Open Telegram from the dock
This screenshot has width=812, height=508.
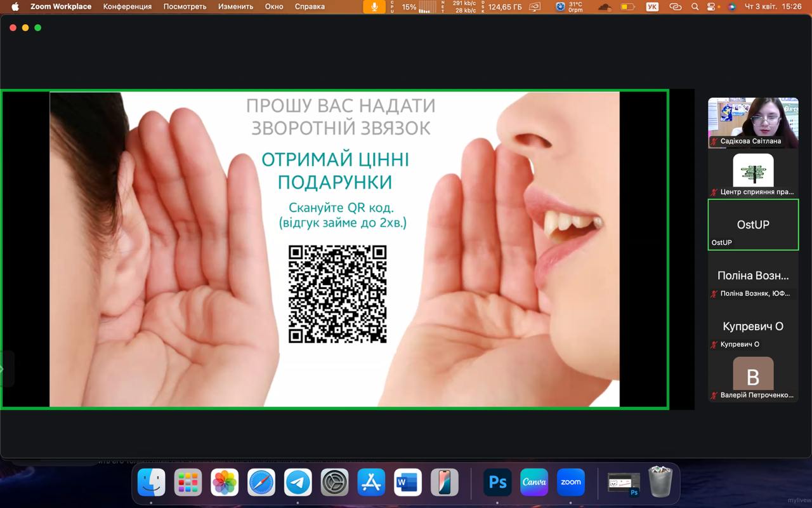298,483
